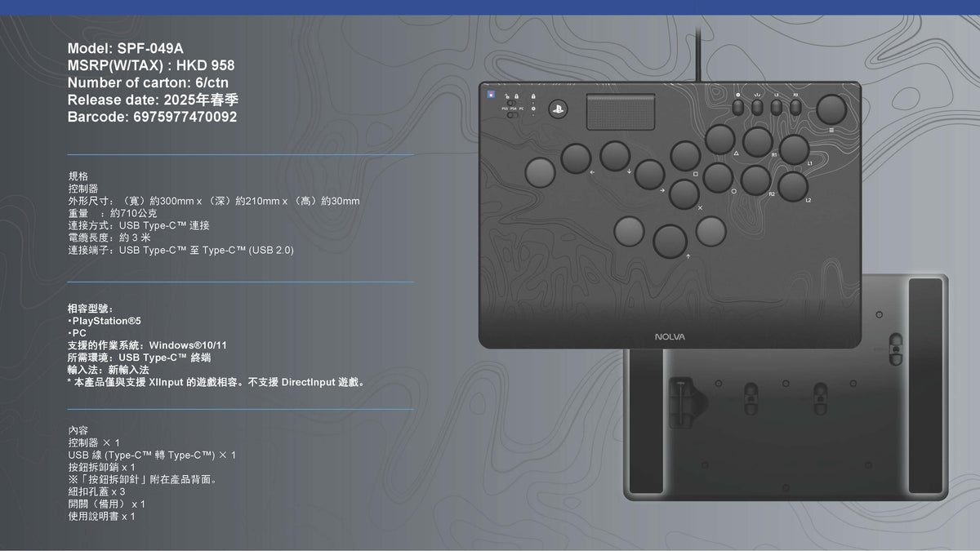Click the blue-red indicator icon in controller corner
Screen dimensions: 980x551
click(491, 95)
